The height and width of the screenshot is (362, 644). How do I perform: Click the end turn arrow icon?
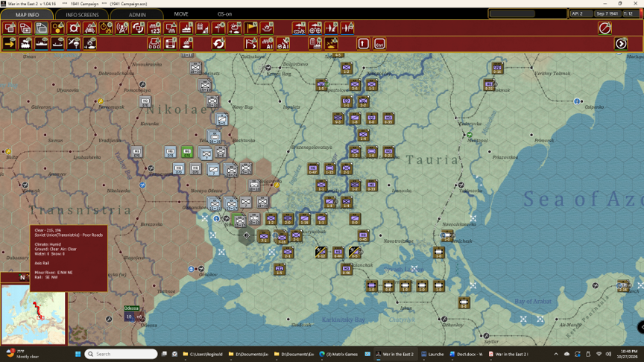(x=621, y=43)
